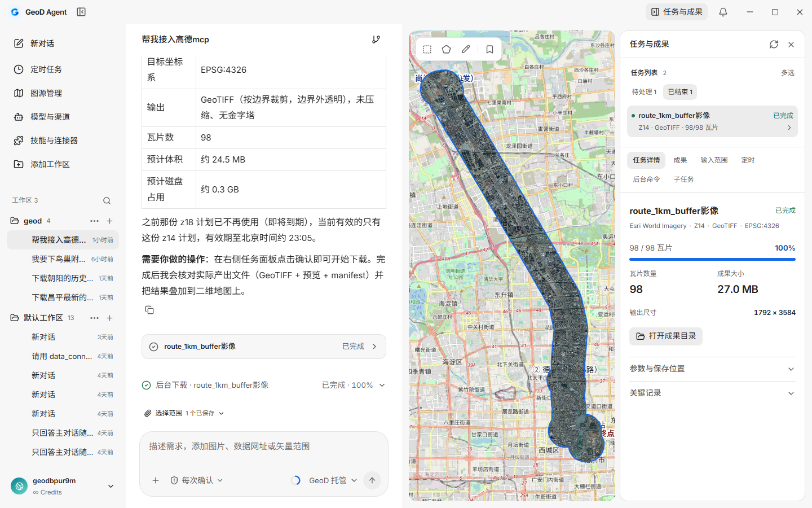Switch to 输入范围 tab
812x508 pixels.
(714, 160)
